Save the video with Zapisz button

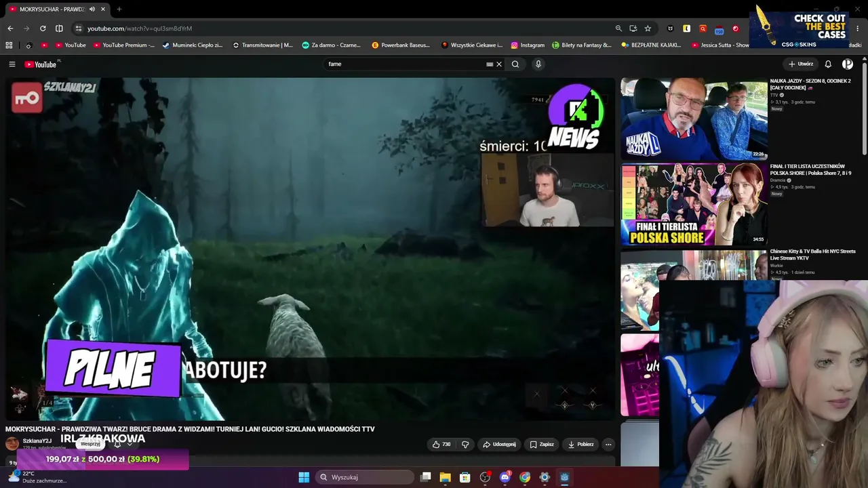click(542, 445)
